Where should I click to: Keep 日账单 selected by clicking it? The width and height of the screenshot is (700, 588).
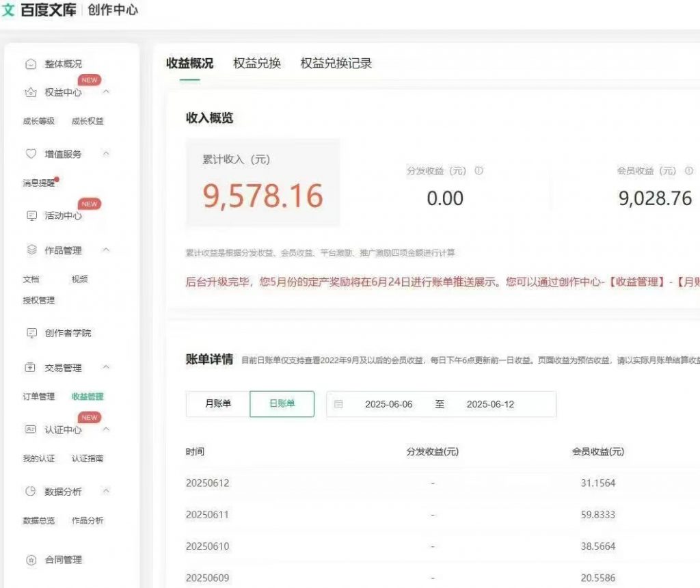pyautogui.click(x=282, y=403)
